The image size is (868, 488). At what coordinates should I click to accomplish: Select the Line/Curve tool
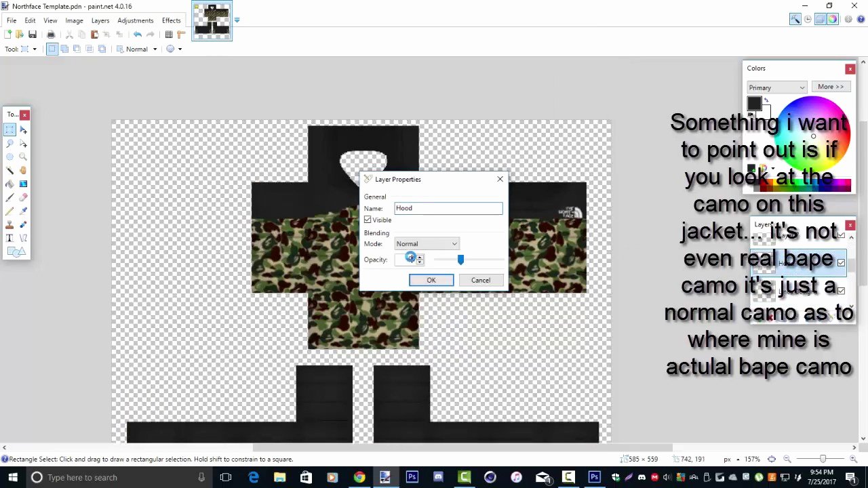(x=23, y=238)
